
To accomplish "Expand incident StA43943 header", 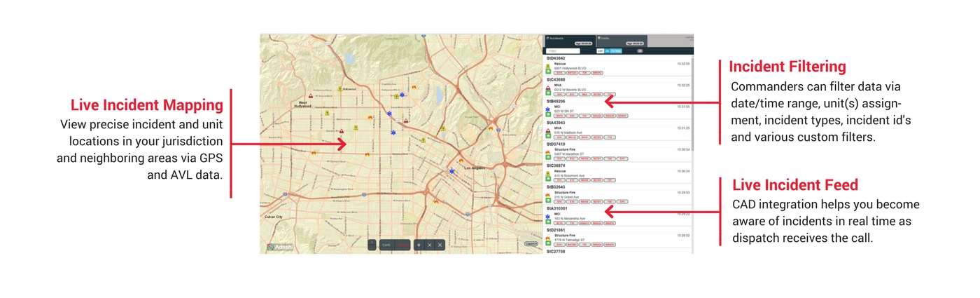I will tap(556, 123).
